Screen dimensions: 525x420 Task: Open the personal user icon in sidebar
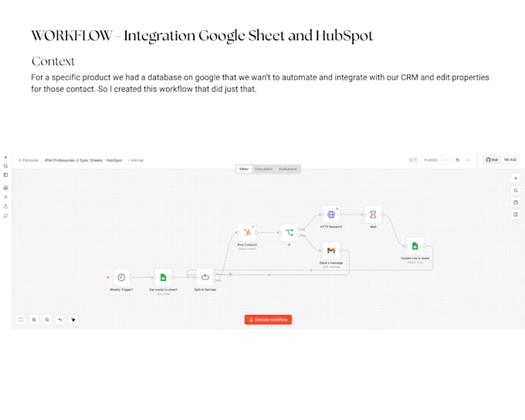point(5,197)
